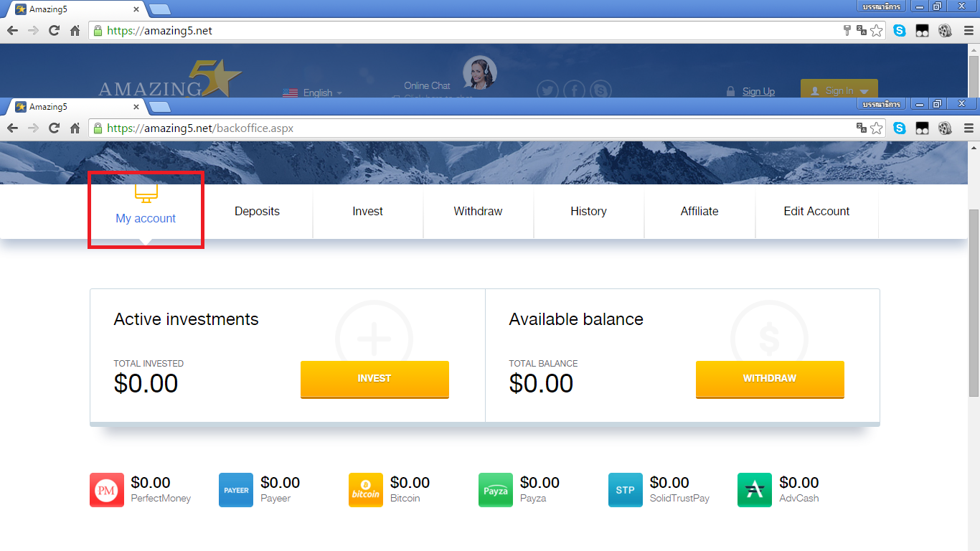Click the Total Invested $0.00 amount

tap(146, 383)
